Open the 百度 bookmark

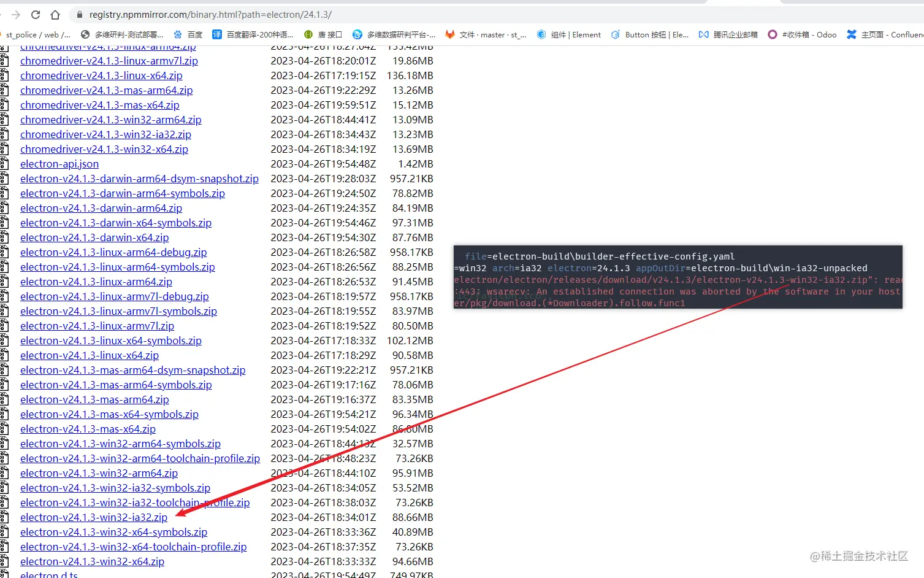188,35
